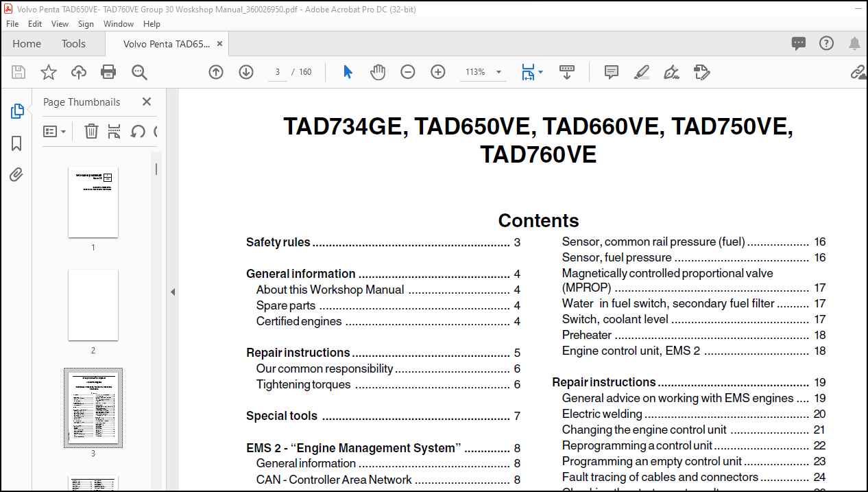The height and width of the screenshot is (492, 868).
Task: Open the Sign menu
Action: (x=86, y=23)
